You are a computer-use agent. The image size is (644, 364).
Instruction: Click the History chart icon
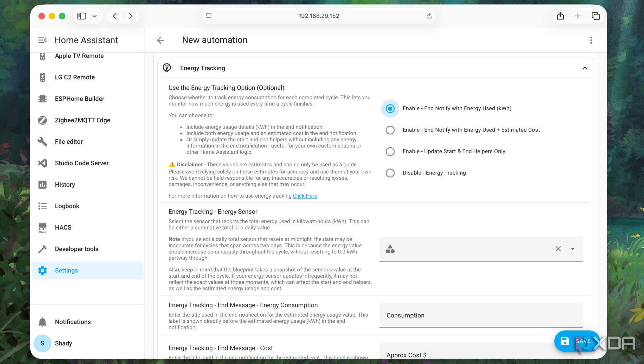coord(42,185)
